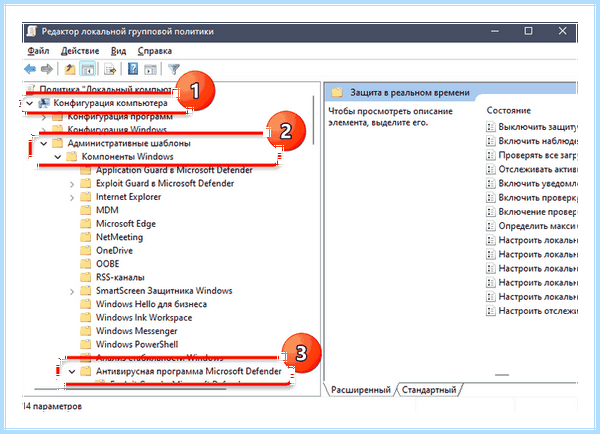Switch to the 'Стандартный' tab
This screenshot has height=434, width=600.
[429, 390]
